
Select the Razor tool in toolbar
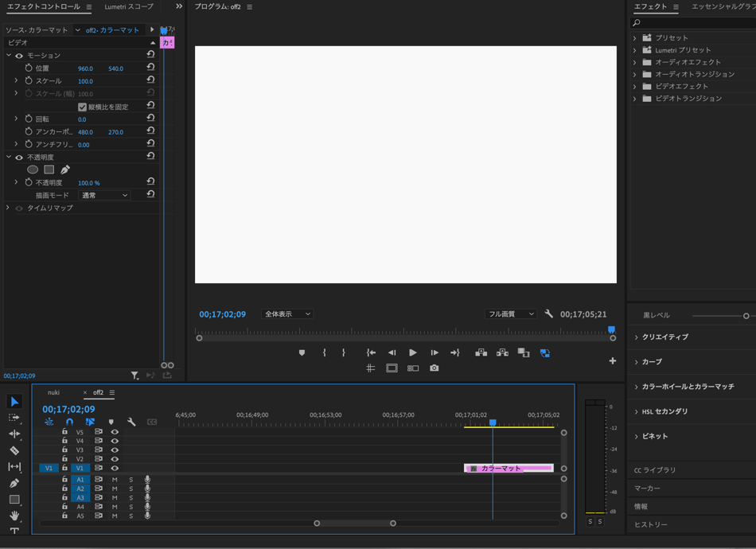pos(14,450)
